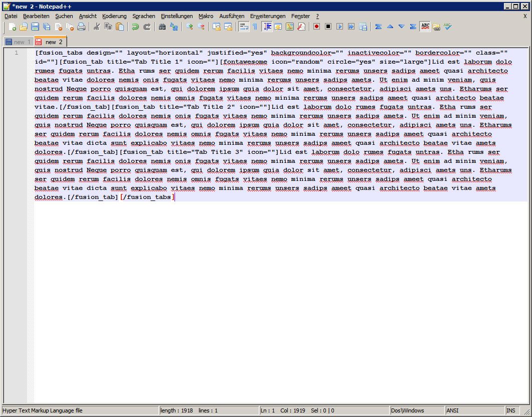Open the Fenster menu
Screen dimensions: 532x417
pos(301,16)
